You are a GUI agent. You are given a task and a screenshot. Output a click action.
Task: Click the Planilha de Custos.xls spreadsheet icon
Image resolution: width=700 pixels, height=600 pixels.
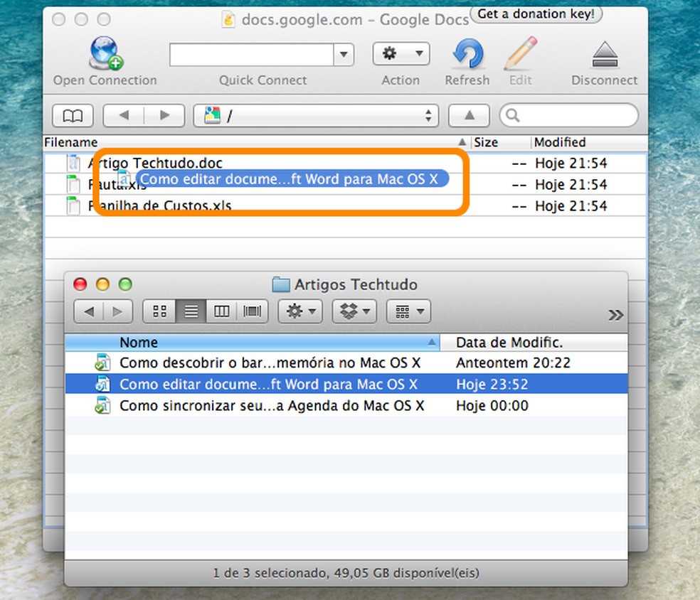(73, 206)
